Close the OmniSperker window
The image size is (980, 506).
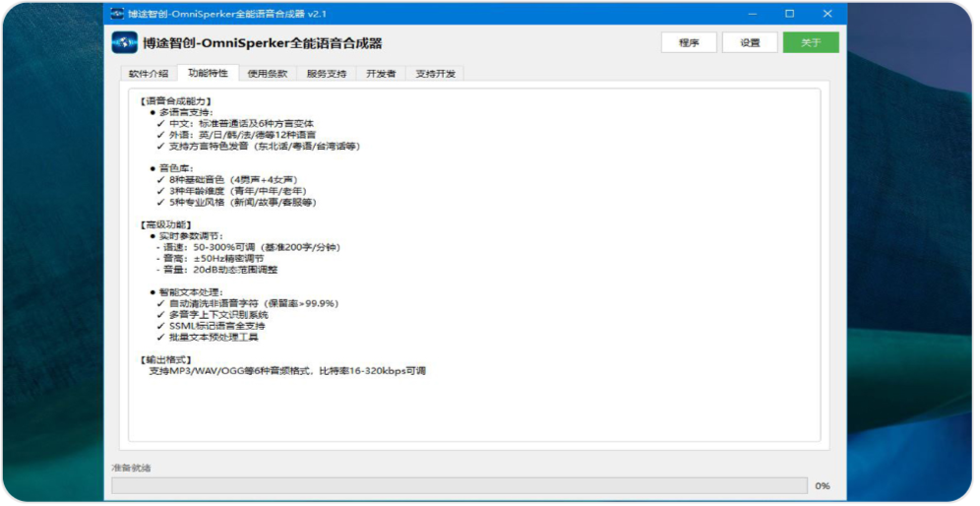point(827,14)
